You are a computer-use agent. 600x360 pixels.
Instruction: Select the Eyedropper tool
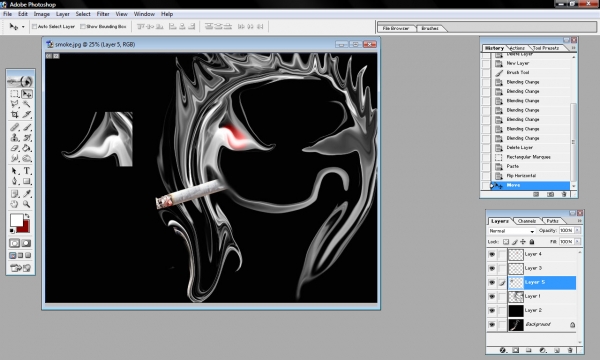(27, 194)
